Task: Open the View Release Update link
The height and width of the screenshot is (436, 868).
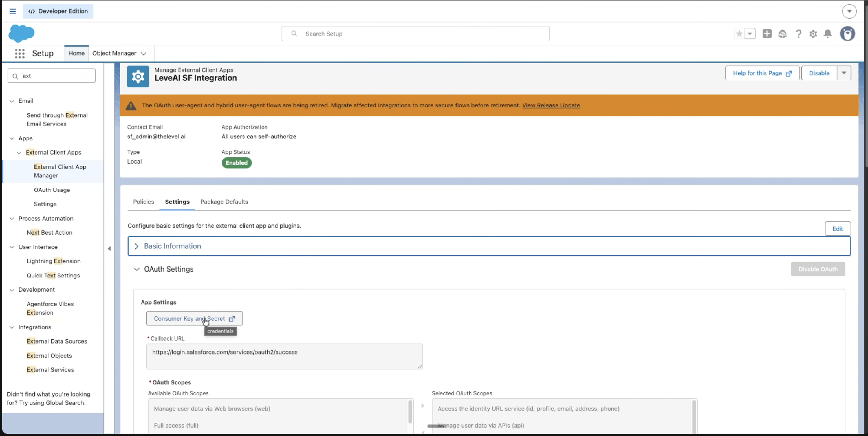Action: pyautogui.click(x=551, y=106)
